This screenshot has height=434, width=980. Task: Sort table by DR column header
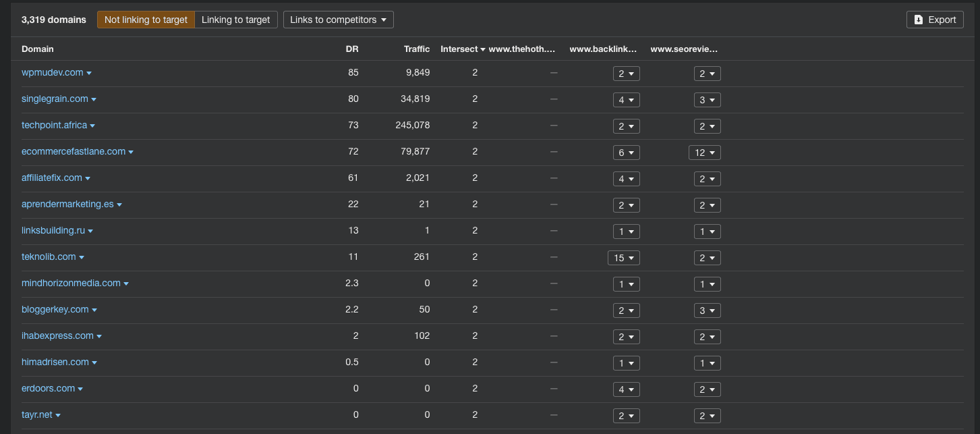(x=352, y=49)
